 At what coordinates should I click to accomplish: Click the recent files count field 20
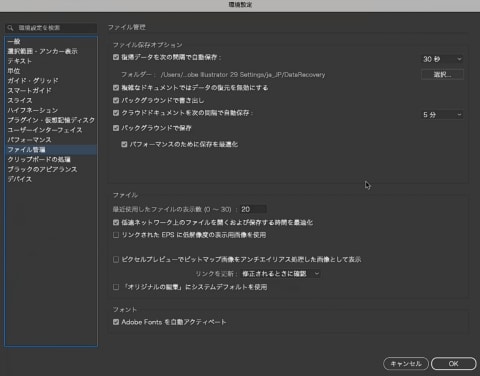253,209
